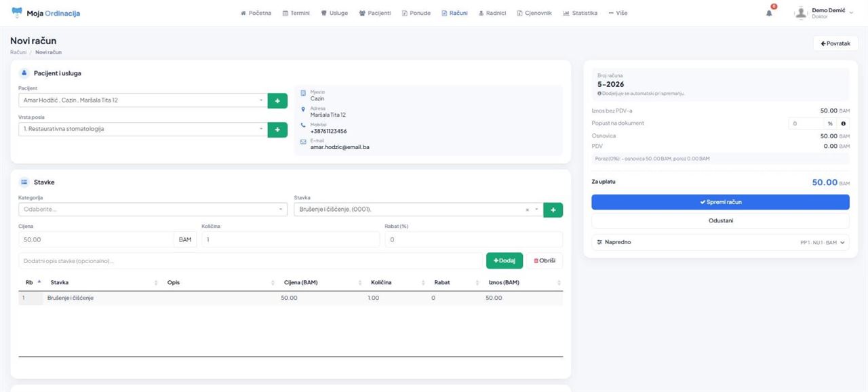Viewport: 868px width, 392px height.
Task: Open the notifications bell
Action: click(769, 13)
